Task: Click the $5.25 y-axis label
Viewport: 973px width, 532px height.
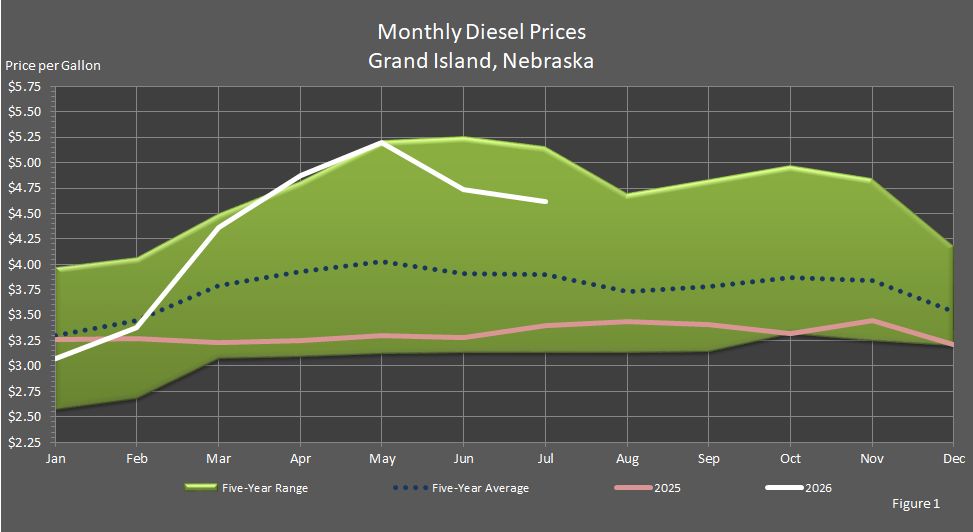Action: (x=24, y=137)
